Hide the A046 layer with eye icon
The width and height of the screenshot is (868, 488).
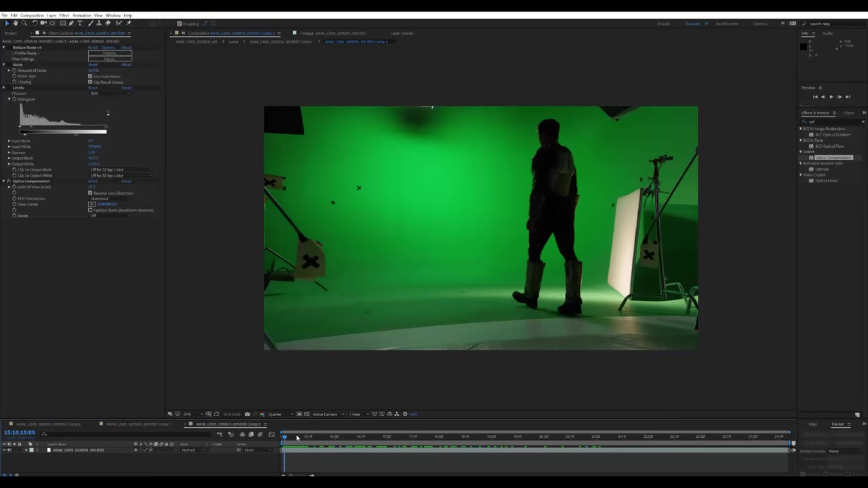click(4, 450)
